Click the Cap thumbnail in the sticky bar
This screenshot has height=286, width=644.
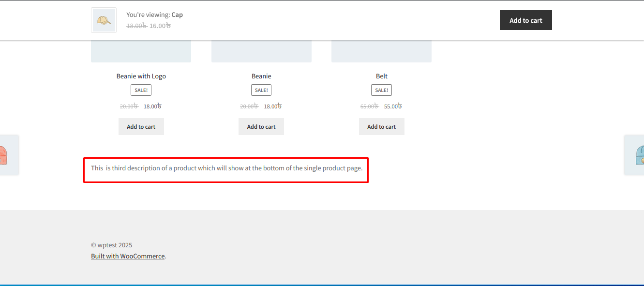pos(104,20)
